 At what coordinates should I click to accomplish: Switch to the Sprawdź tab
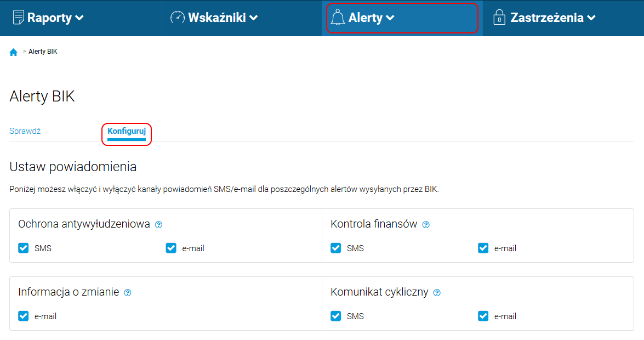(25, 131)
